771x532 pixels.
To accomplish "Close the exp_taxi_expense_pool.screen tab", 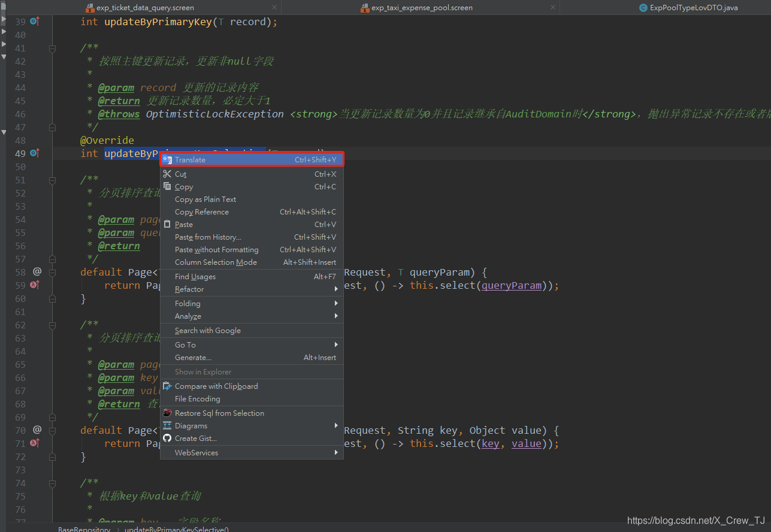I will (553, 8).
